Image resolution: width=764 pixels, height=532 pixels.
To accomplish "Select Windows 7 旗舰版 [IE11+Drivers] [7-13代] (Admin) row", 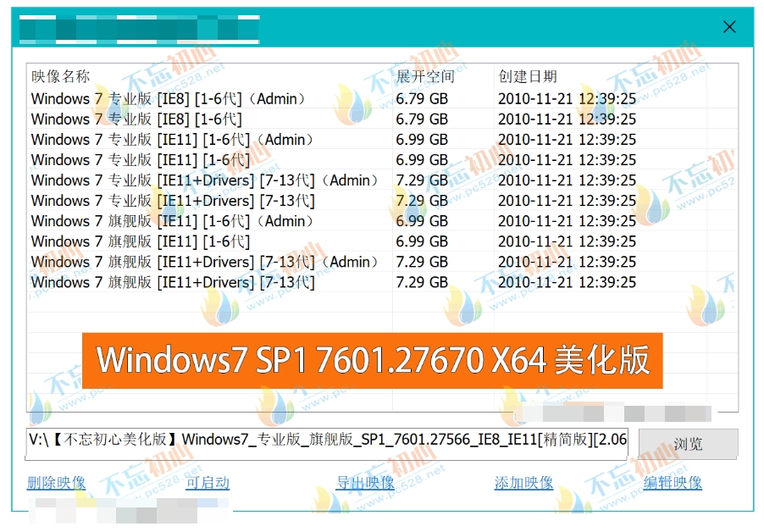I will point(383,262).
